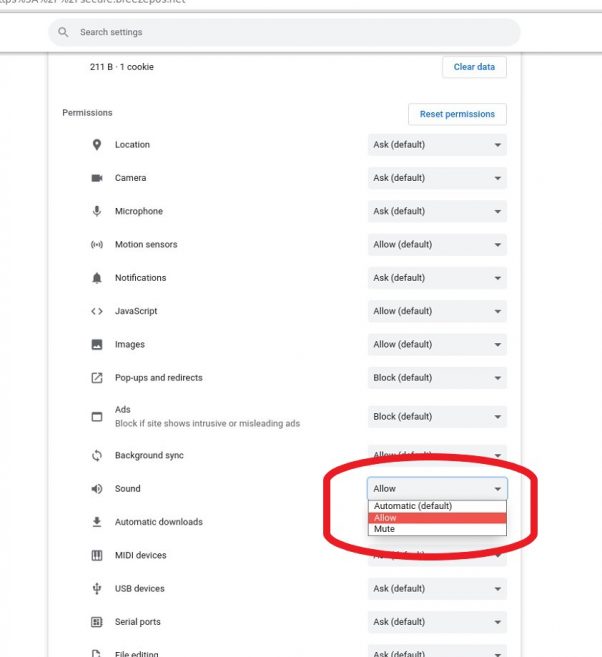
Task: Click the Automatic downloads label
Action: pos(159,522)
